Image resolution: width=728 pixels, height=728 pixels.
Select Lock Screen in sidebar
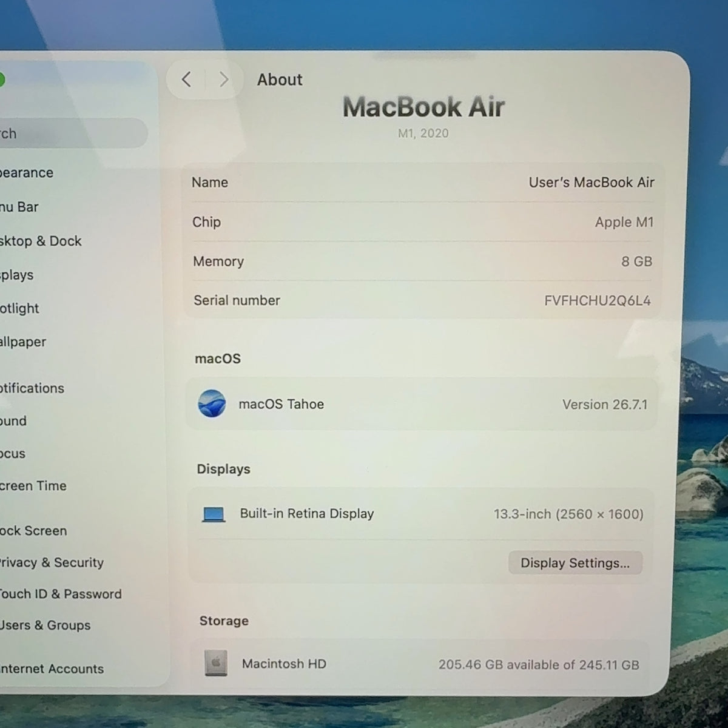(x=33, y=531)
